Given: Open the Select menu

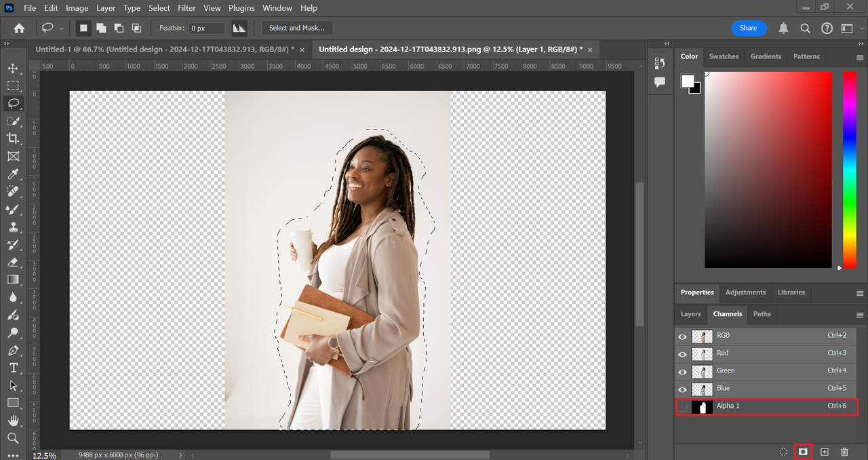Looking at the screenshot, I should [x=159, y=8].
